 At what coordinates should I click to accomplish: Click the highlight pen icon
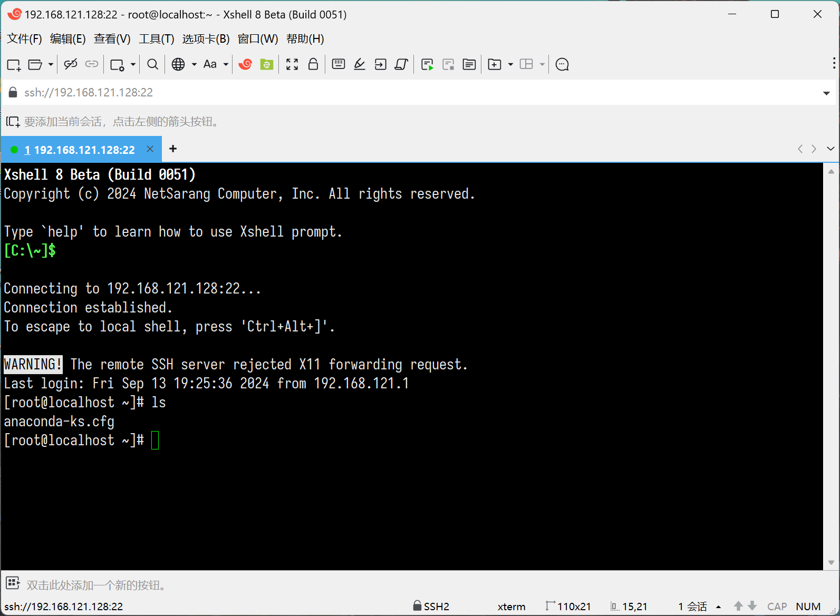[360, 64]
